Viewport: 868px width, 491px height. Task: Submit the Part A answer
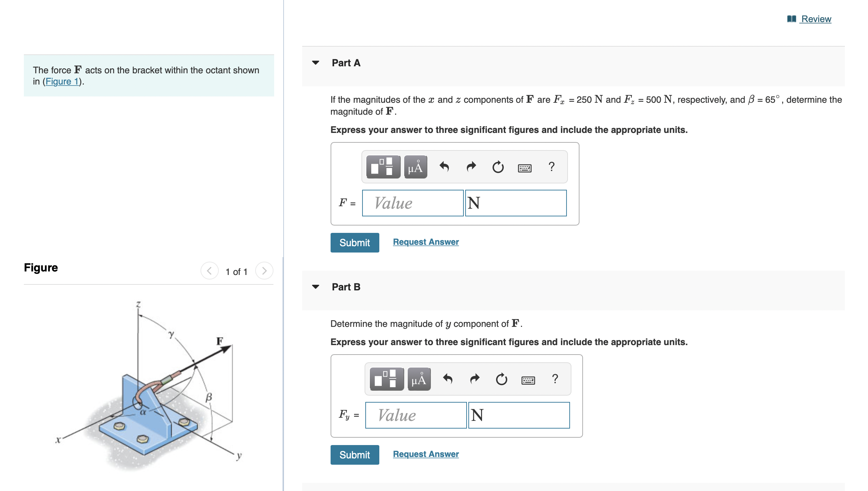pos(354,242)
